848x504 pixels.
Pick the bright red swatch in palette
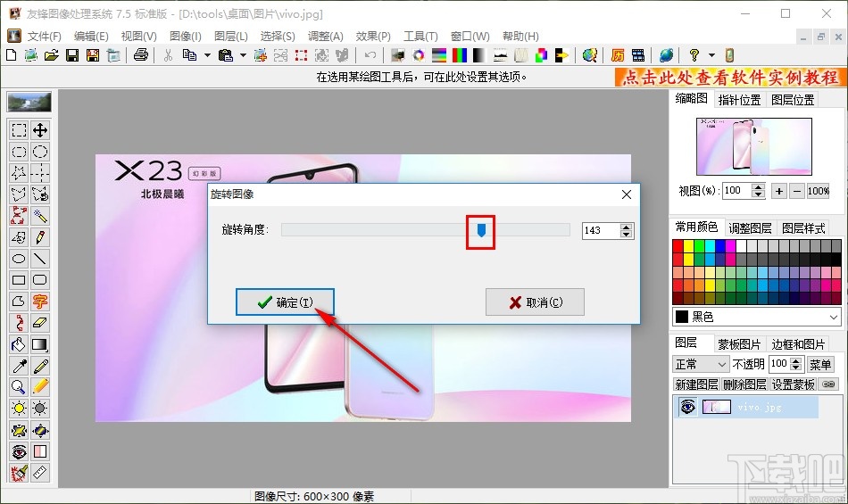click(678, 246)
